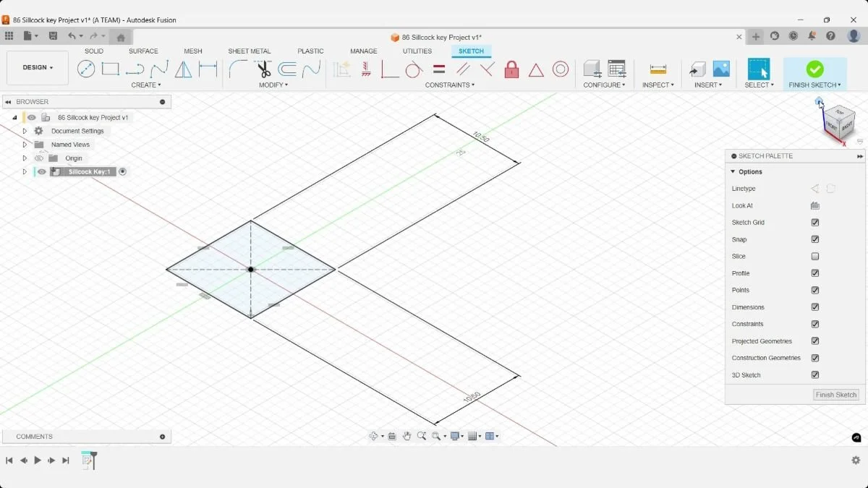Open the CREATE dropdown menu
Screen dimensions: 868x488
[x=147, y=85]
